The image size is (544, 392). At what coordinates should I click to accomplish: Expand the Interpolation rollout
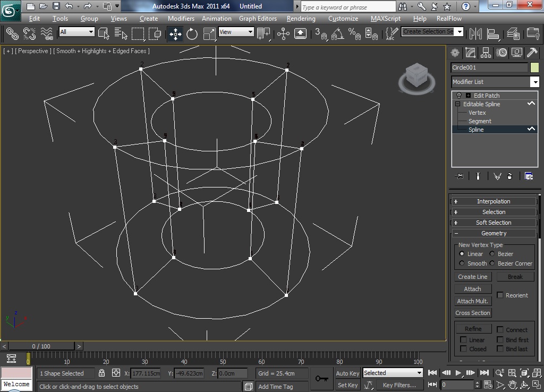(x=494, y=201)
